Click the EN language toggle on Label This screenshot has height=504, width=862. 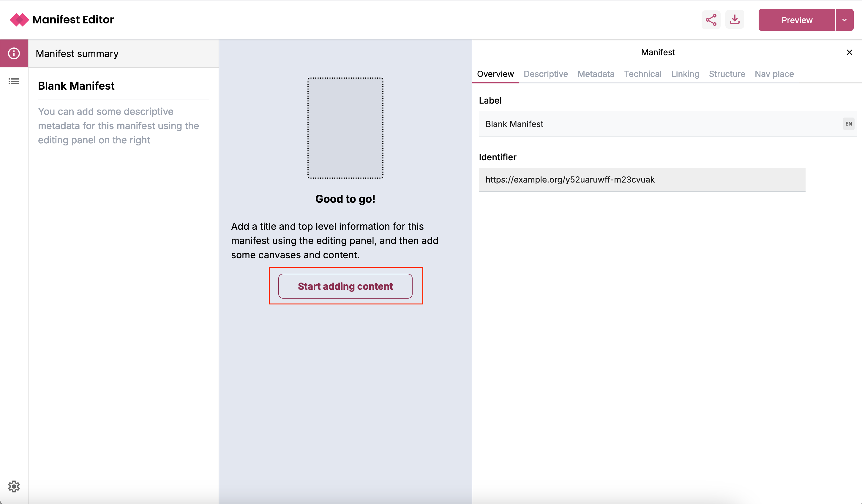[849, 123]
